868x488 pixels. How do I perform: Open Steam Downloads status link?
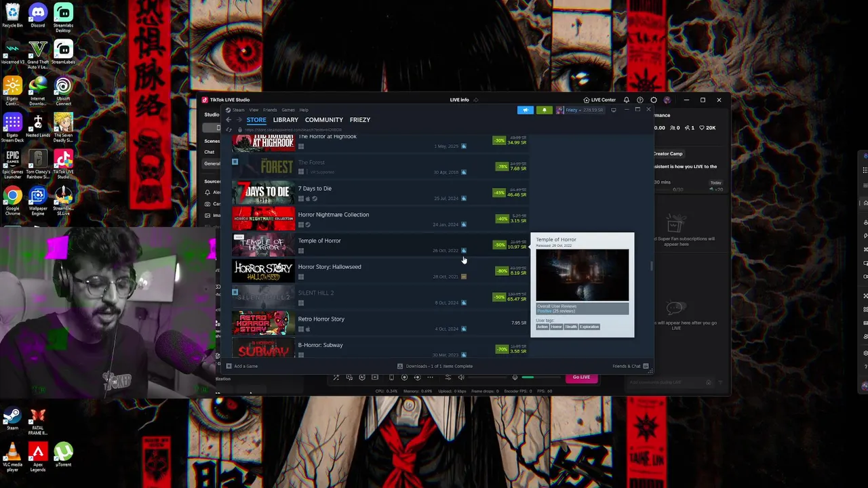[435, 366]
